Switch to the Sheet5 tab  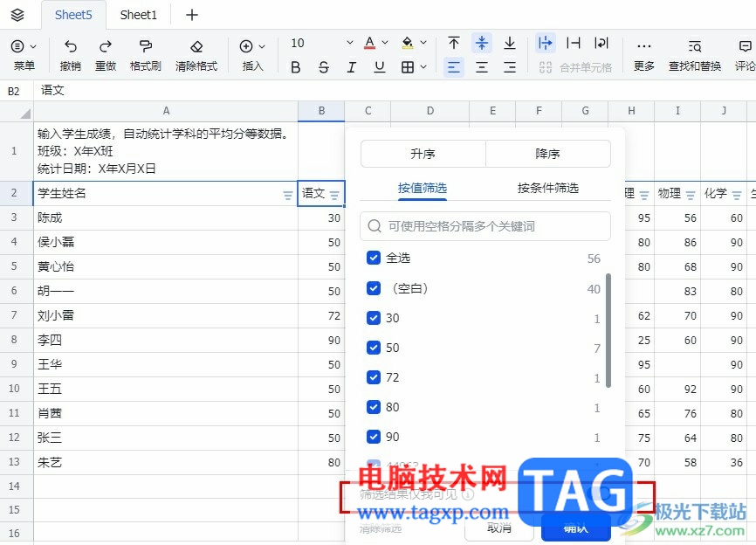tap(73, 15)
